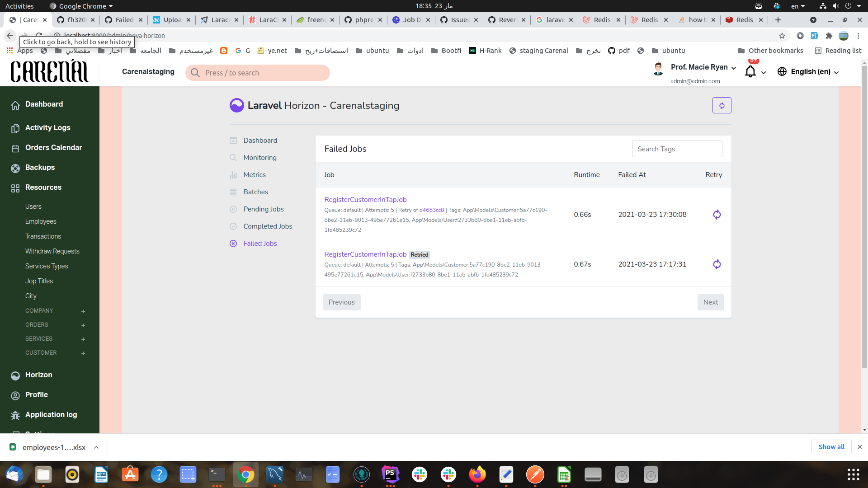This screenshot has width=868, height=488.
Task: Click the Search Tags input field
Action: click(677, 149)
